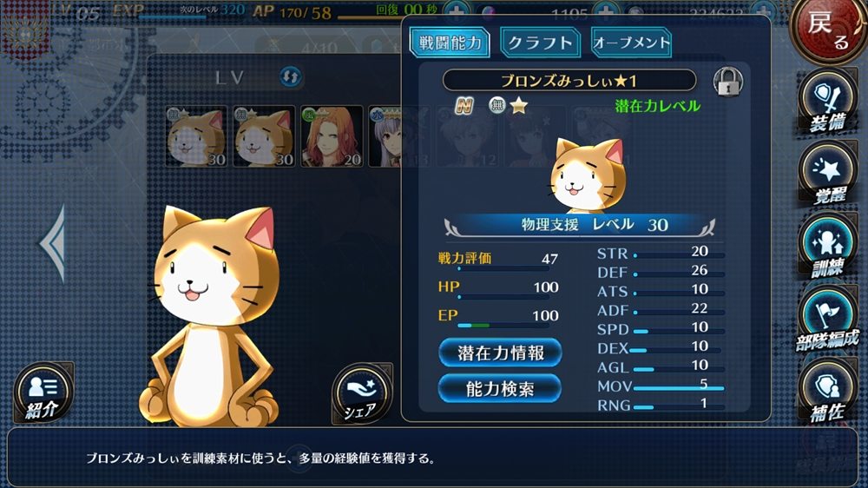Screen dimensions: 868x488
Task: Open the 訓練 training icon
Action: click(x=827, y=247)
